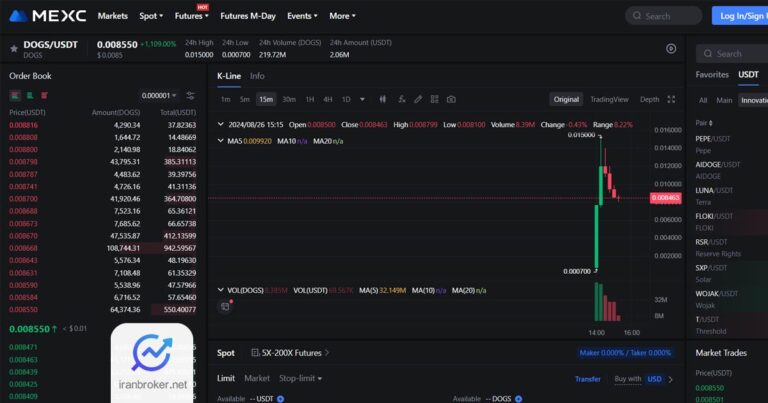Expand more timeframe options dropdown arrow
The width and height of the screenshot is (768, 403).
click(362, 99)
